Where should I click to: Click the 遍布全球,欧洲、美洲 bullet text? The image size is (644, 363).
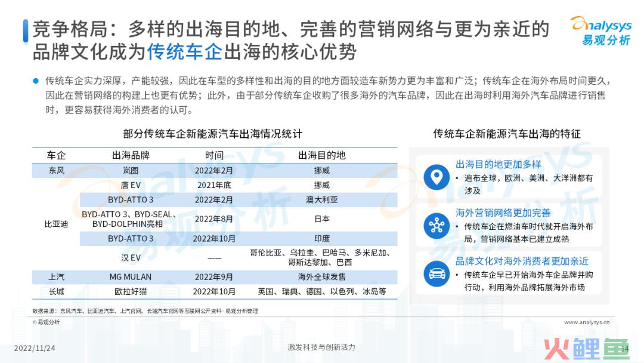point(528,184)
